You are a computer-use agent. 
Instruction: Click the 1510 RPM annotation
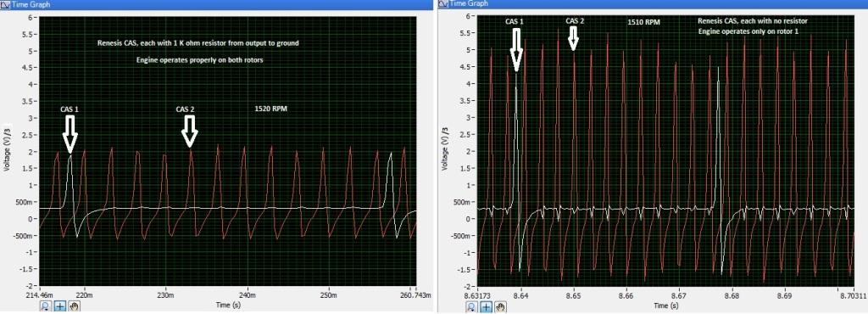point(643,23)
